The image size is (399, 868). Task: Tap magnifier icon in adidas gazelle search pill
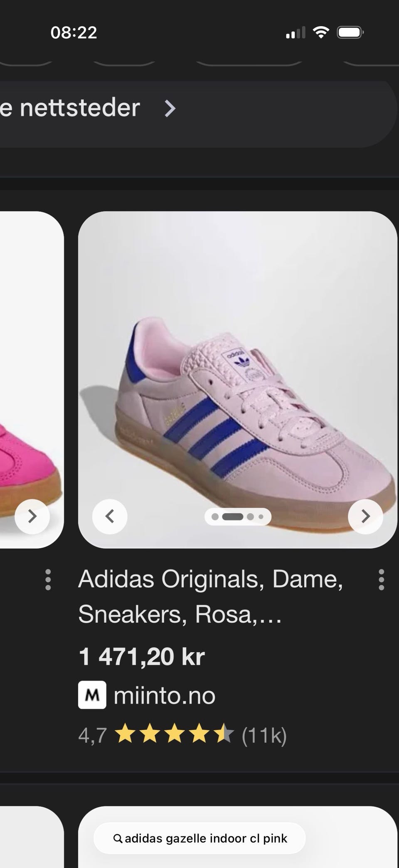[x=118, y=838]
